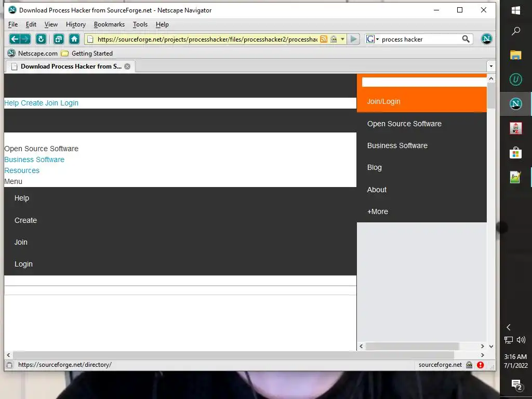Click the vertical scrollbar up arrow

pyautogui.click(x=491, y=79)
